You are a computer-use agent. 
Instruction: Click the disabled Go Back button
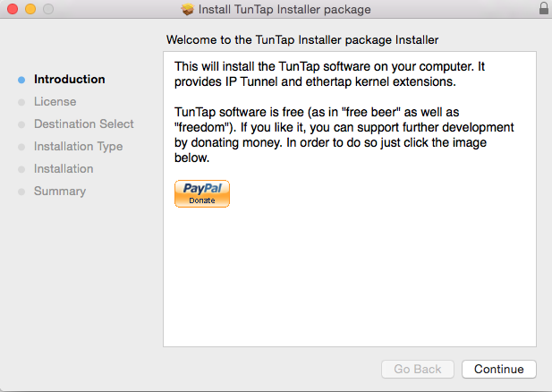coord(418,369)
